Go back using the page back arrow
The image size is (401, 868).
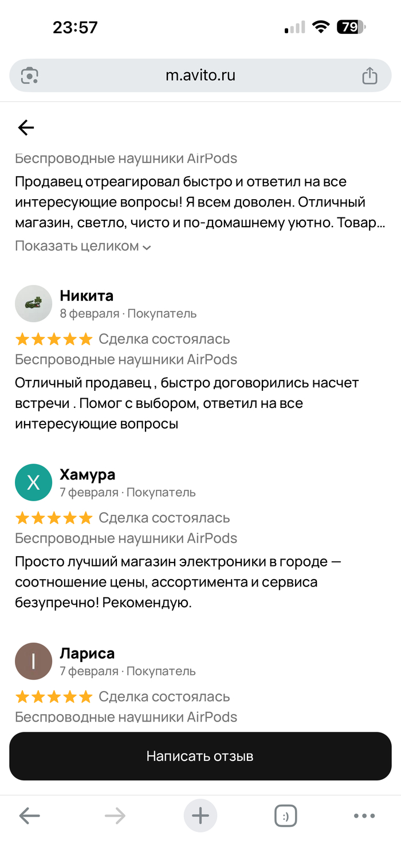(x=26, y=128)
